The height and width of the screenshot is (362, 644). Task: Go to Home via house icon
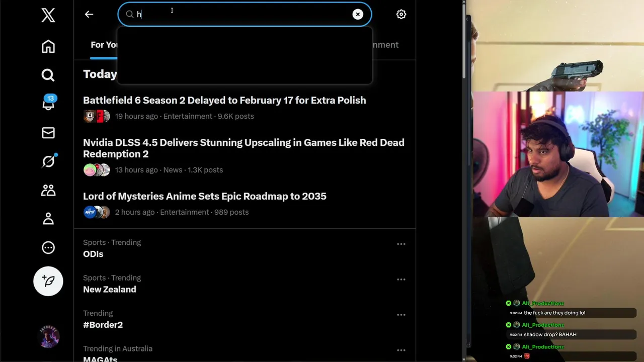tap(48, 46)
